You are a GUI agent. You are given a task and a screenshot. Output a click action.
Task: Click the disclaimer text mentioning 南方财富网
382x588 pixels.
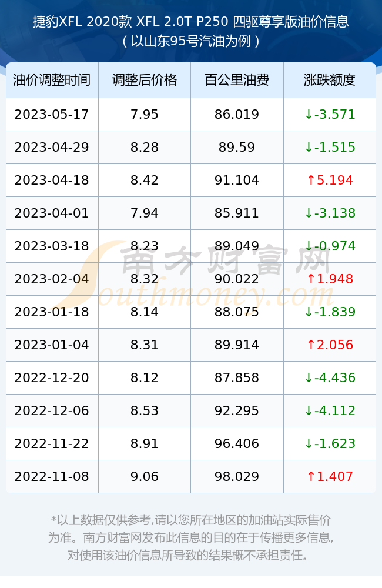tap(191, 538)
